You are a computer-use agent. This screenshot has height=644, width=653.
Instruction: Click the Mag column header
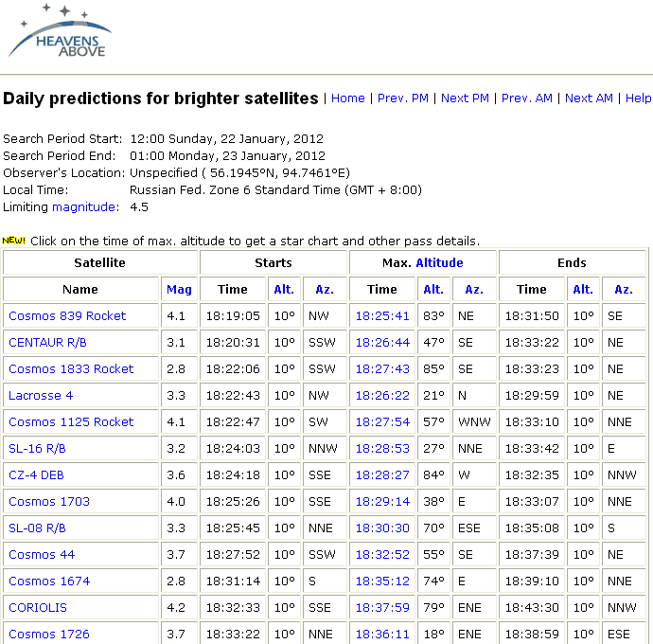(179, 289)
